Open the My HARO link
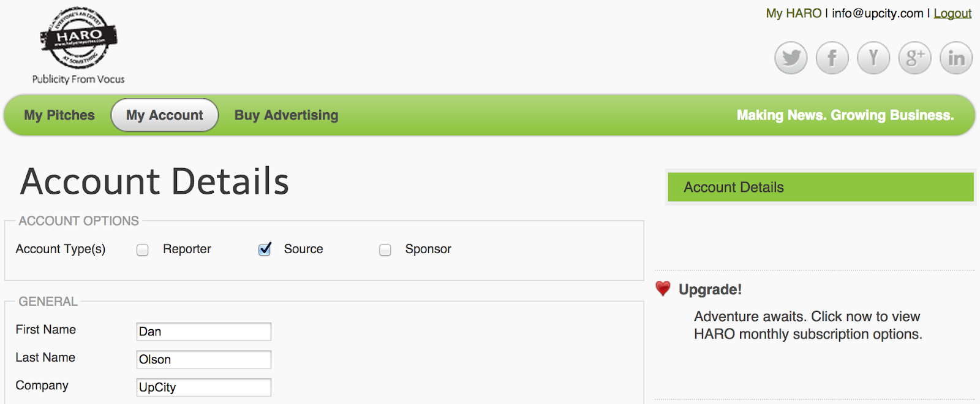 click(793, 13)
